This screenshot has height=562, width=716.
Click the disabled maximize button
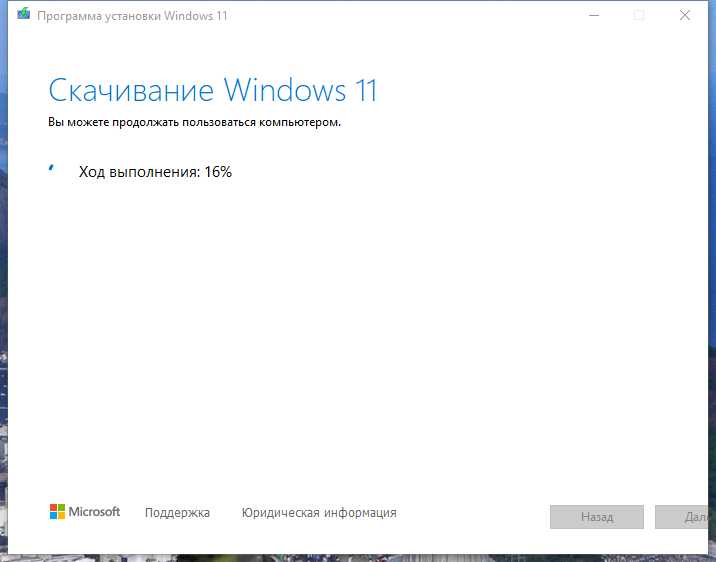click(x=639, y=16)
